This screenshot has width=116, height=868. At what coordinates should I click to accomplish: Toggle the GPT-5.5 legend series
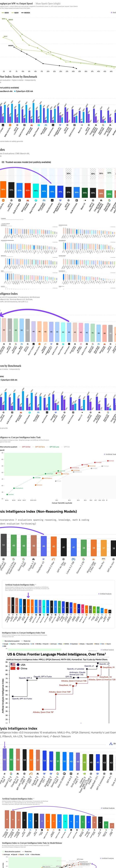[x=66, y=447]
